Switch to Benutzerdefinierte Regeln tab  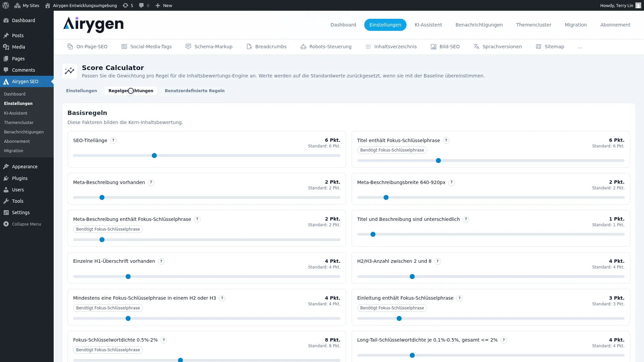(x=195, y=91)
